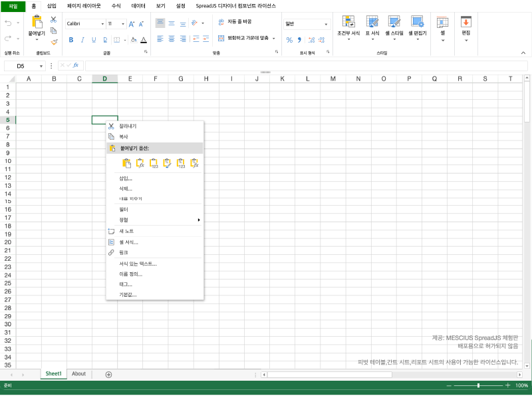
Task: Open the 삽입 ribbon tab
Action: (x=52, y=6)
